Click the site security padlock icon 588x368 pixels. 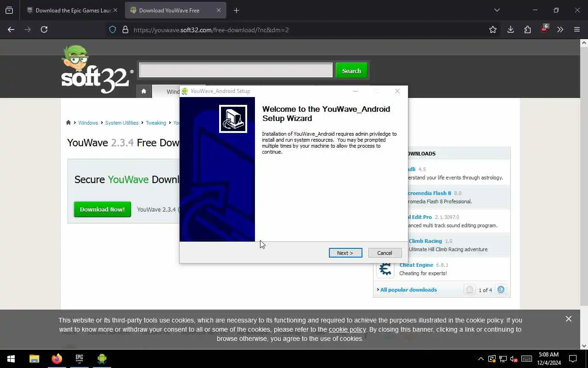pyautogui.click(x=125, y=30)
